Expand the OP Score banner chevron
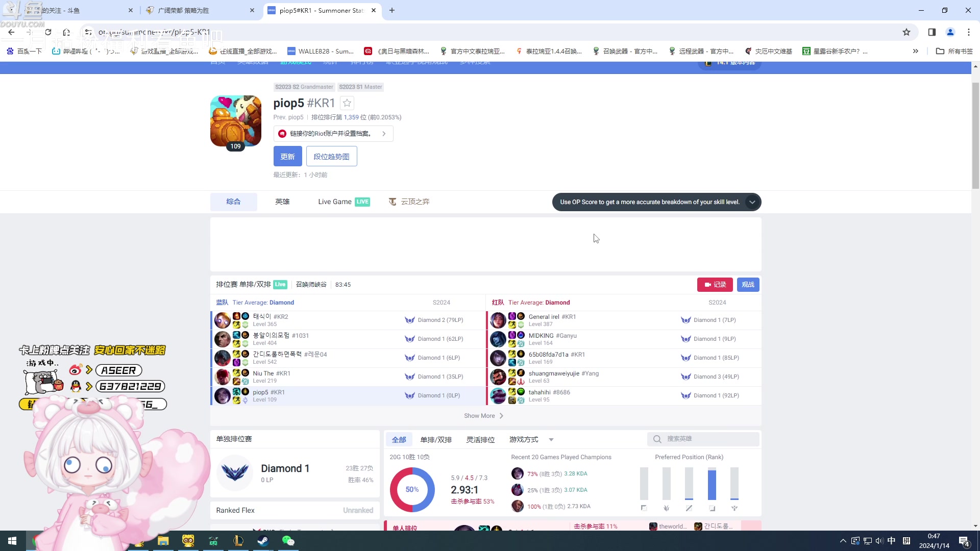980x551 pixels. click(x=752, y=202)
